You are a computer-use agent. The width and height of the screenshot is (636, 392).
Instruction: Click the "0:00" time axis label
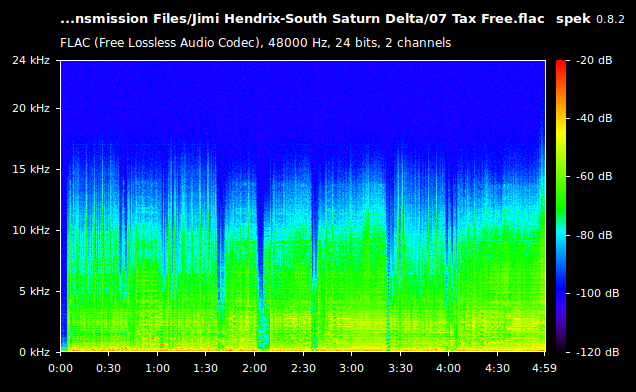(x=60, y=368)
